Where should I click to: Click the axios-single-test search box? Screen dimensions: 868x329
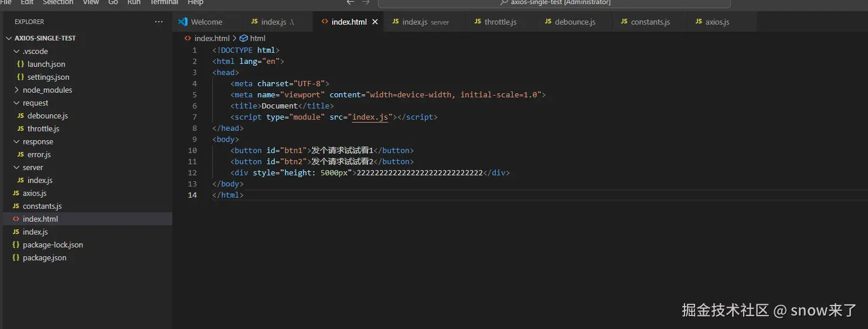coord(554,3)
